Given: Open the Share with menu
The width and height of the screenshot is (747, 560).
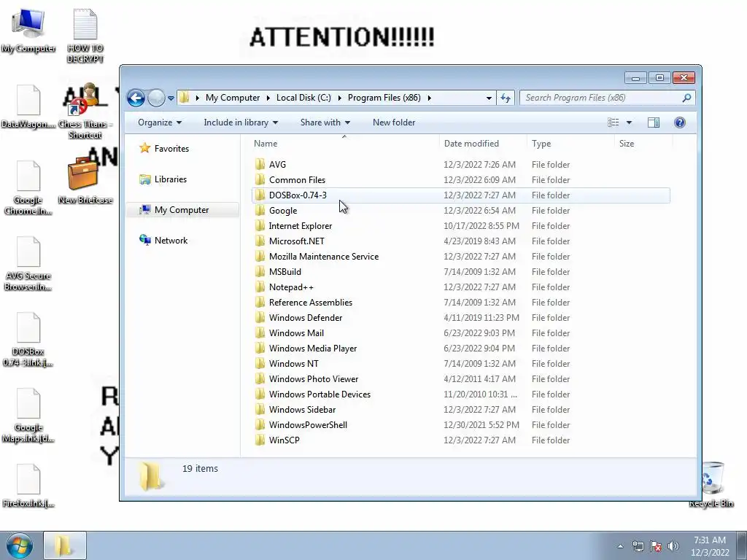Looking at the screenshot, I should point(325,122).
